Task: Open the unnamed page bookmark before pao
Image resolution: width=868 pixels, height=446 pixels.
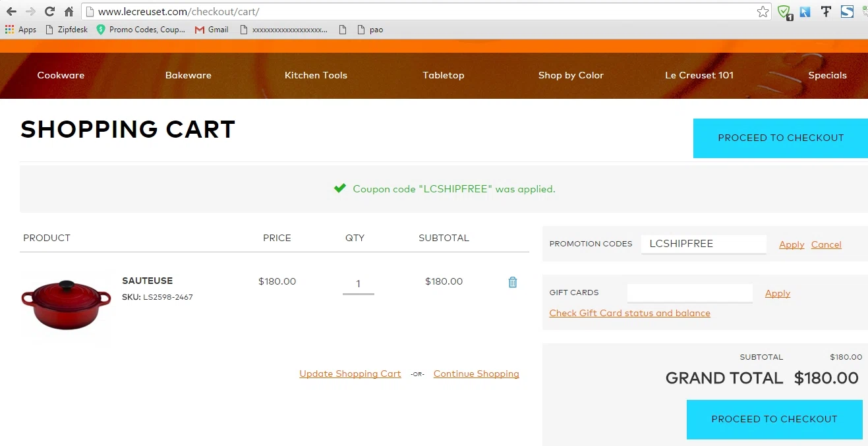Action: (x=341, y=30)
